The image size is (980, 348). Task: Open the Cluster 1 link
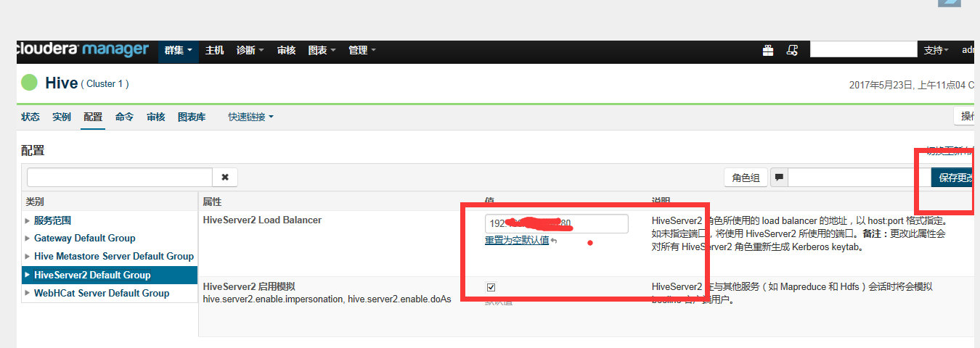[x=105, y=84]
